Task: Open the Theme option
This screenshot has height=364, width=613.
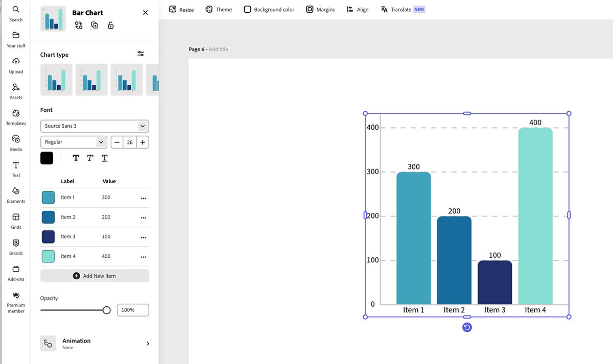Action: (x=219, y=9)
